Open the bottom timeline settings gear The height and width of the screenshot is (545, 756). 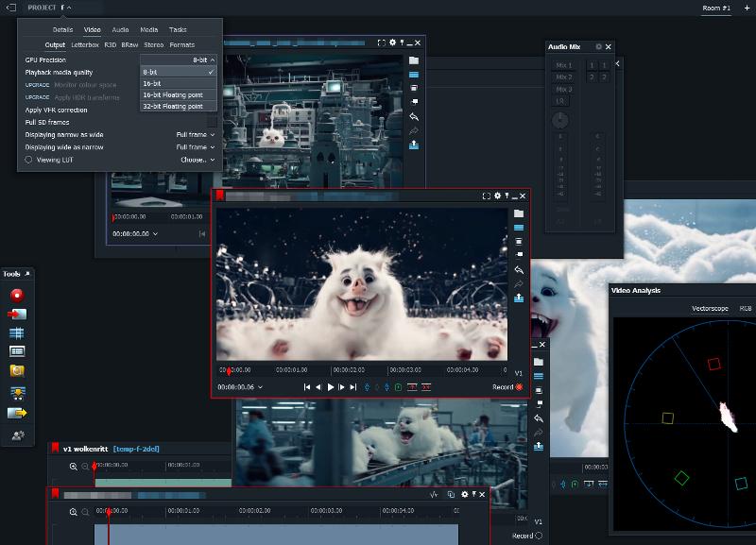pos(465,494)
